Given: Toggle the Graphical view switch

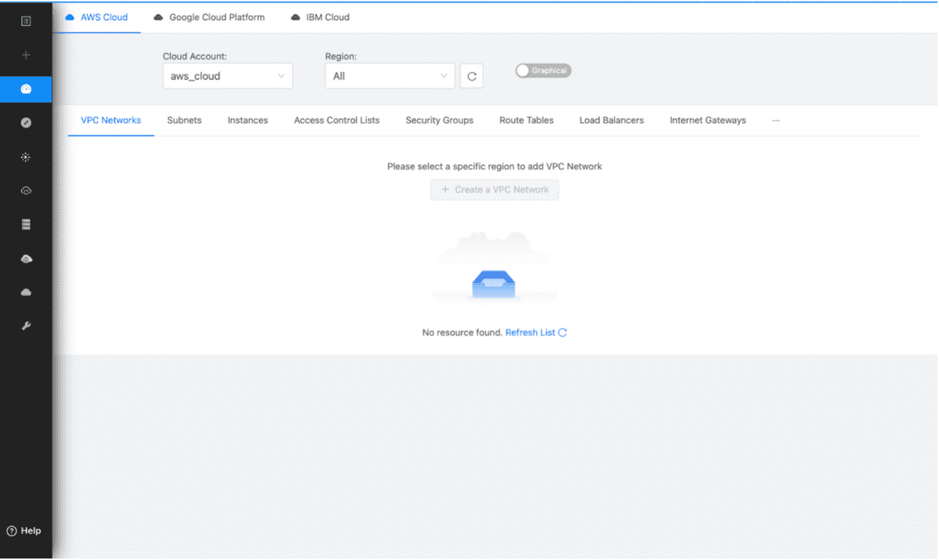Looking at the screenshot, I should point(543,70).
